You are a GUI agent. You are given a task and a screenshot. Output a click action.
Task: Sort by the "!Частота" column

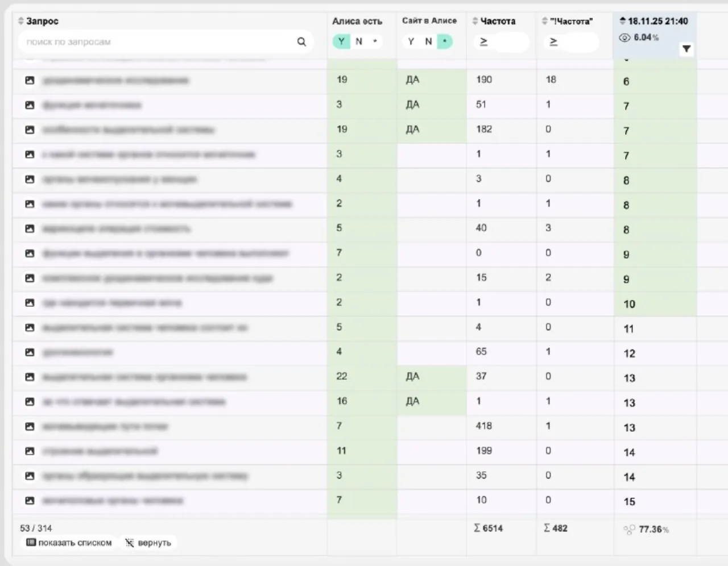coord(567,21)
